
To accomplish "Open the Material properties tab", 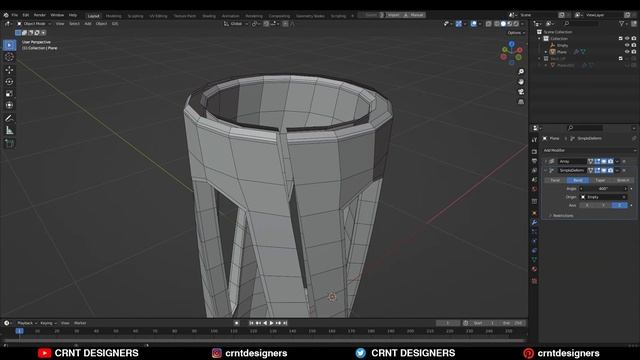I will (x=534, y=269).
